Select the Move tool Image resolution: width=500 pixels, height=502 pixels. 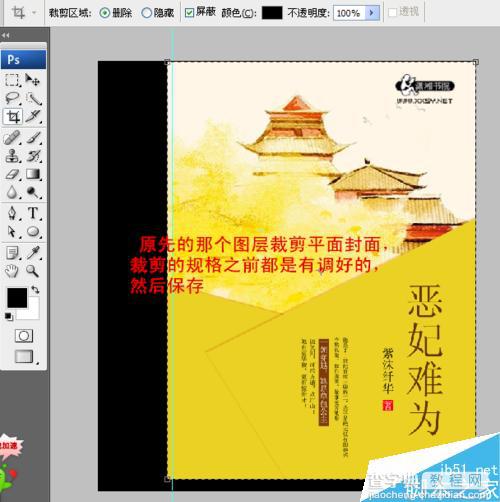click(33, 80)
